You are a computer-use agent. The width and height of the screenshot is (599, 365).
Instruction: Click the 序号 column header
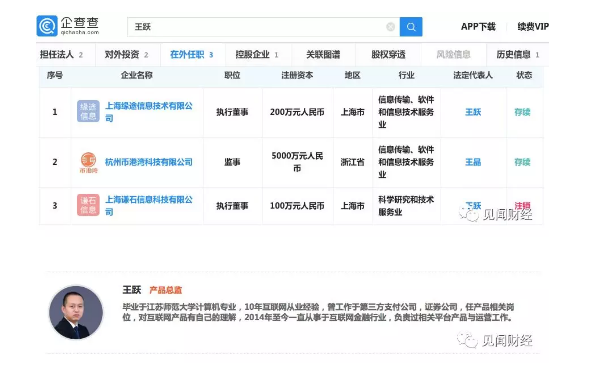click(x=55, y=75)
